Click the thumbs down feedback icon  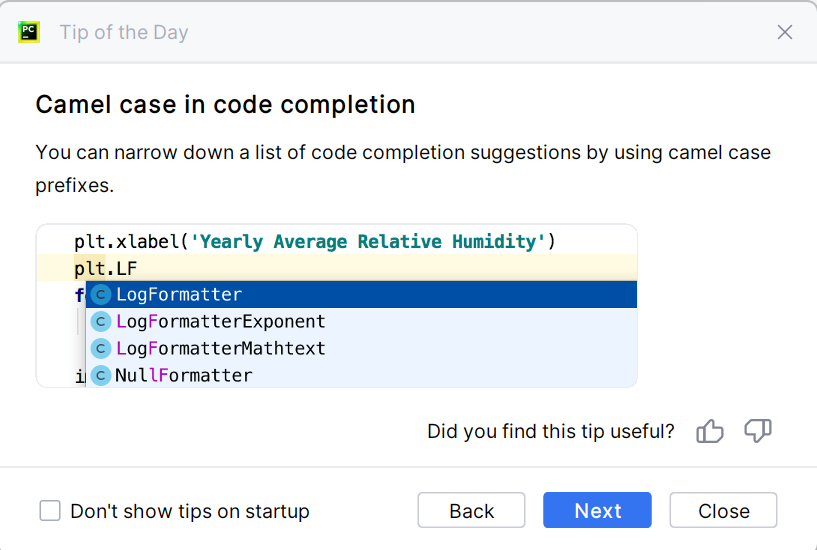pyautogui.click(x=758, y=431)
